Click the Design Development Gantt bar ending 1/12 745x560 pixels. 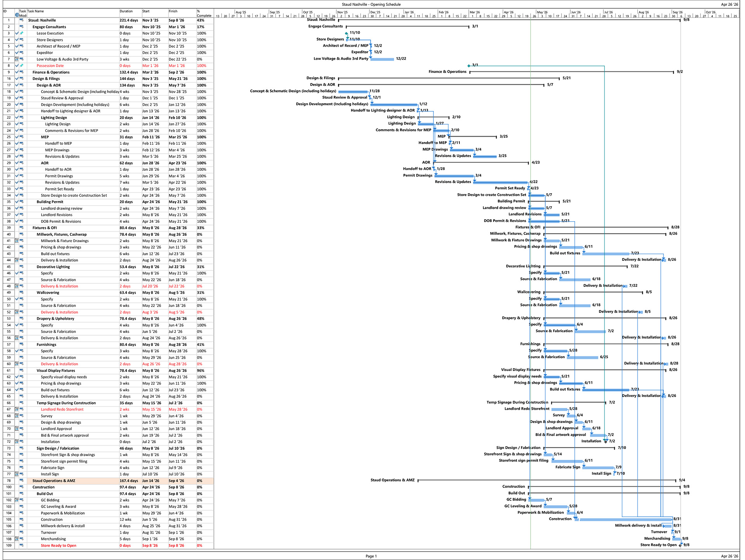[x=394, y=104]
